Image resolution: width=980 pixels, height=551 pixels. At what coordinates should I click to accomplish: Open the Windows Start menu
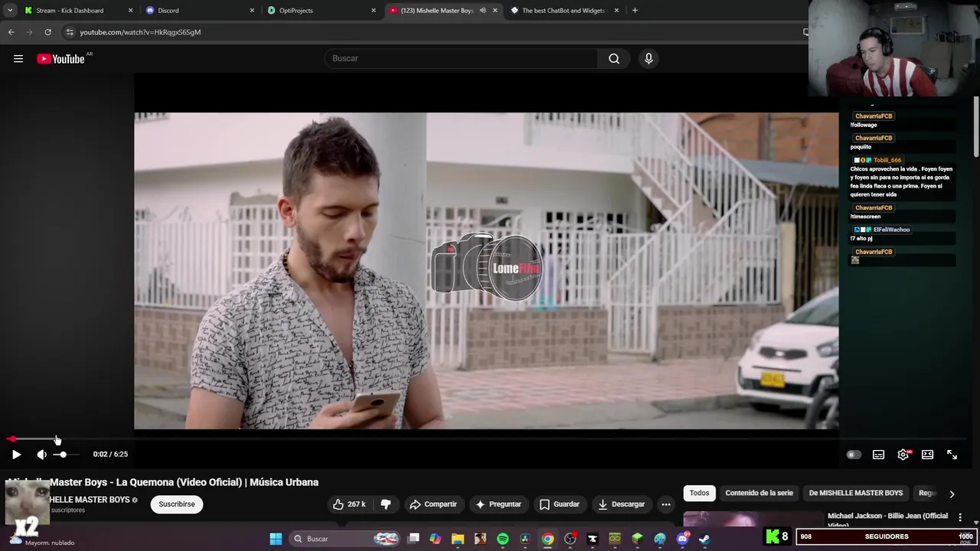point(276,539)
